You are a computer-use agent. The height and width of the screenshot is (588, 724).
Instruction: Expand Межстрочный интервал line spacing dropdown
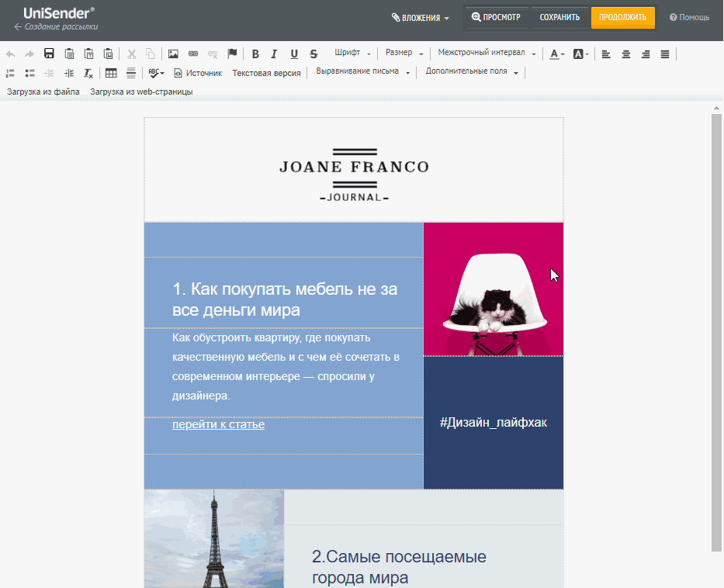point(487,53)
